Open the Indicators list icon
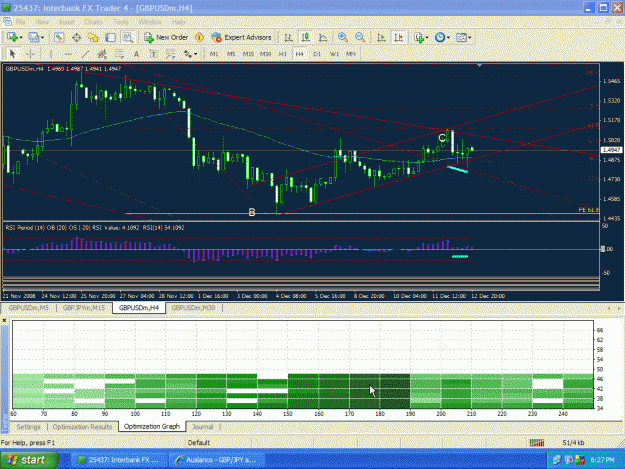The width and height of the screenshot is (625, 469). coord(419,37)
